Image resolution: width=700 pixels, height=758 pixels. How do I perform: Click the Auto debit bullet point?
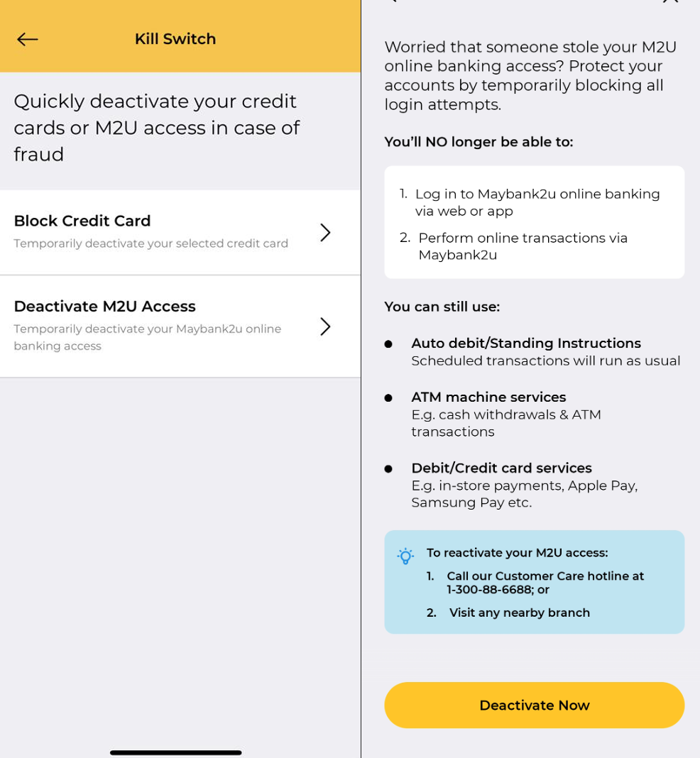pos(388,344)
